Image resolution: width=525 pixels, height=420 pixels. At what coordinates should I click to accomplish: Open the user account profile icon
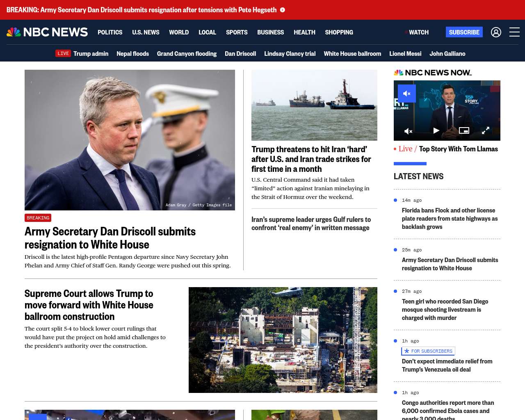[496, 32]
